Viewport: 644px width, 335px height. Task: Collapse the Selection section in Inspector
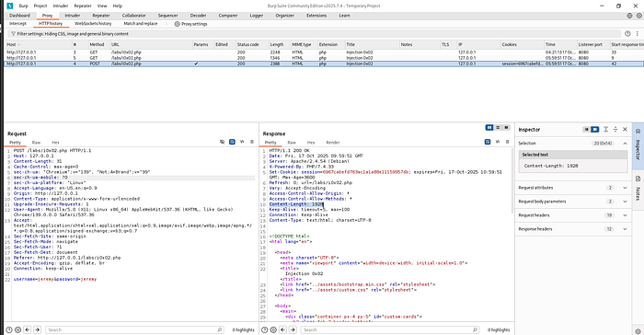pos(625,144)
